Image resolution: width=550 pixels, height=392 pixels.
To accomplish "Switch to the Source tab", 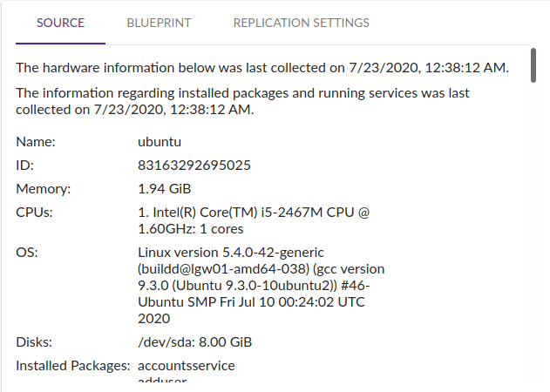I will (x=60, y=23).
